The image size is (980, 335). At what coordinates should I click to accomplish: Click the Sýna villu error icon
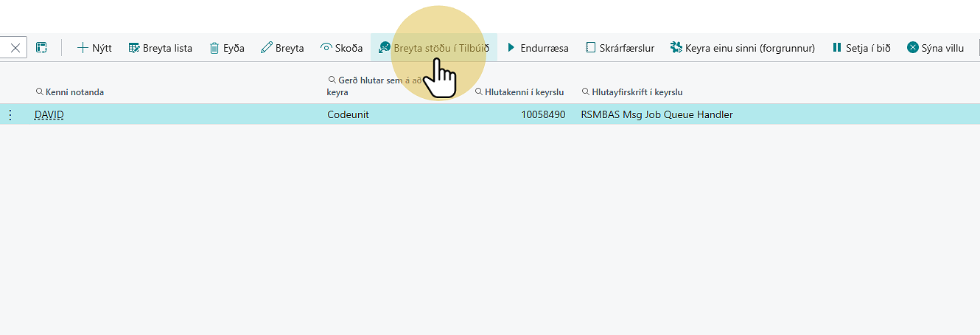click(913, 48)
